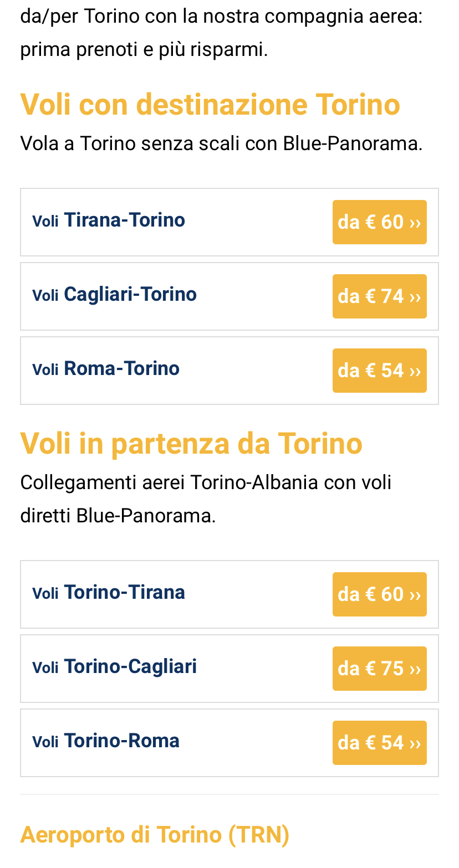Select the 'da € 75' price button
Screen dimensions: 459x868
[379, 669]
